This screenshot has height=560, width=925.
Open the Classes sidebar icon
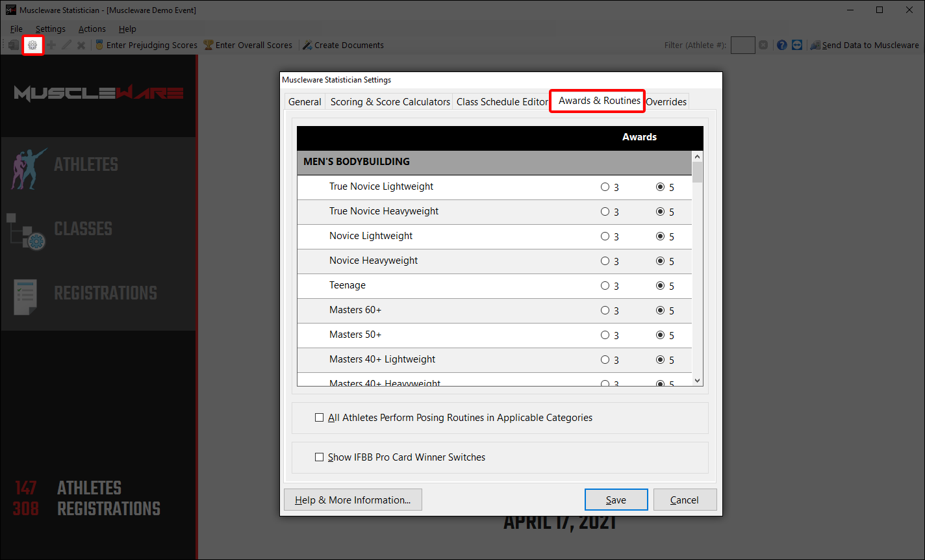27,231
